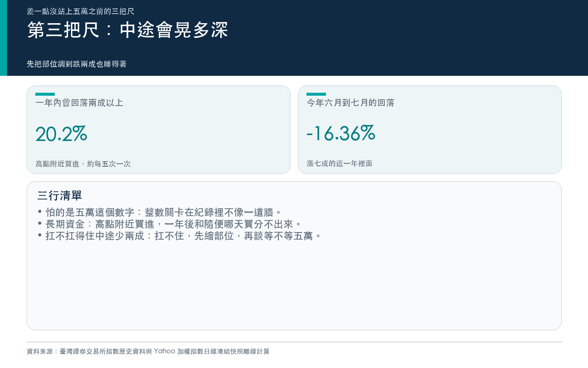Select the 三行清單 heading

pyautogui.click(x=60, y=195)
